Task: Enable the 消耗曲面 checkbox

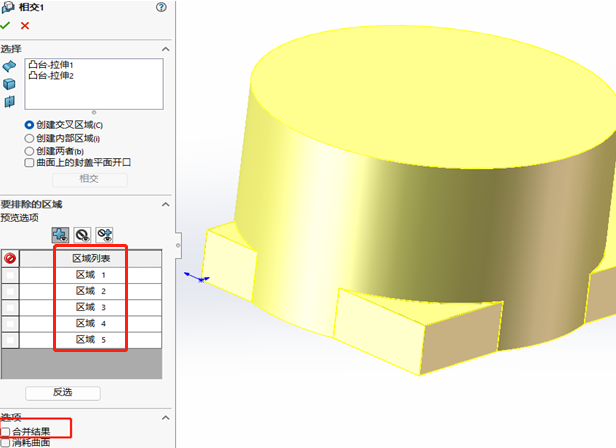Action: coord(5,443)
